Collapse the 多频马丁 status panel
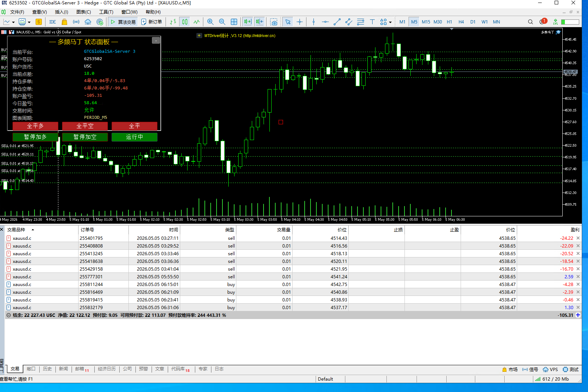 click(156, 40)
